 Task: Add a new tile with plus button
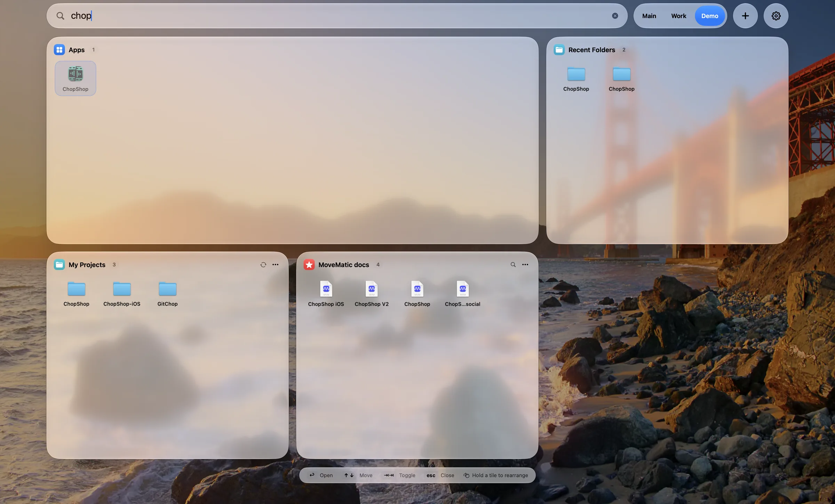pyautogui.click(x=745, y=16)
